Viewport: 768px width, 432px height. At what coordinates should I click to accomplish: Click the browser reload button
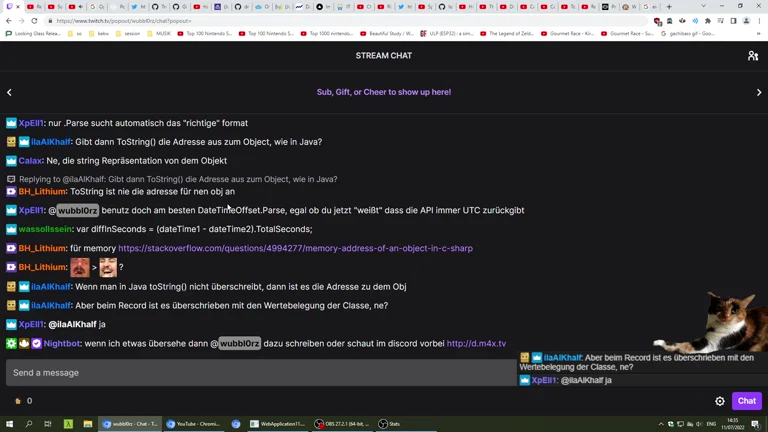[34, 20]
